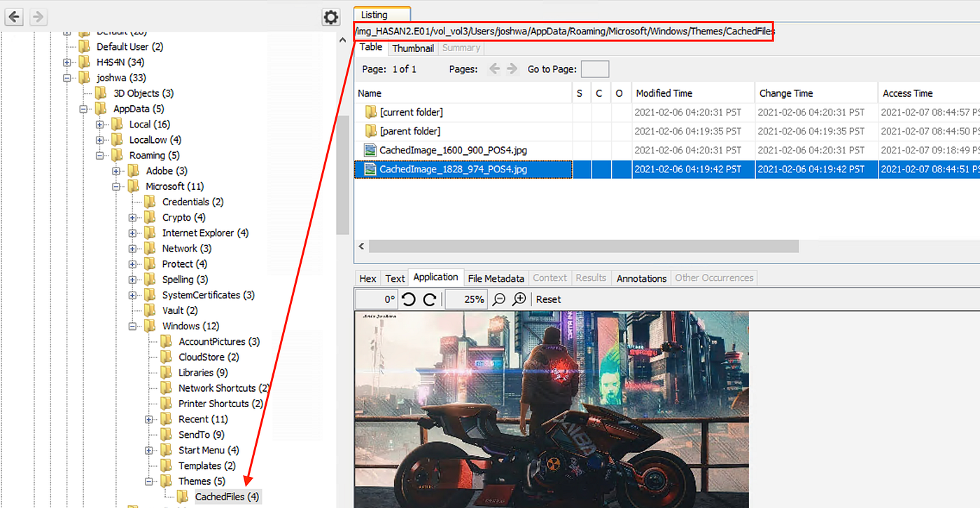This screenshot has width=980, height=508.
Task: Expand the Crypto folder node
Action: click(132, 217)
